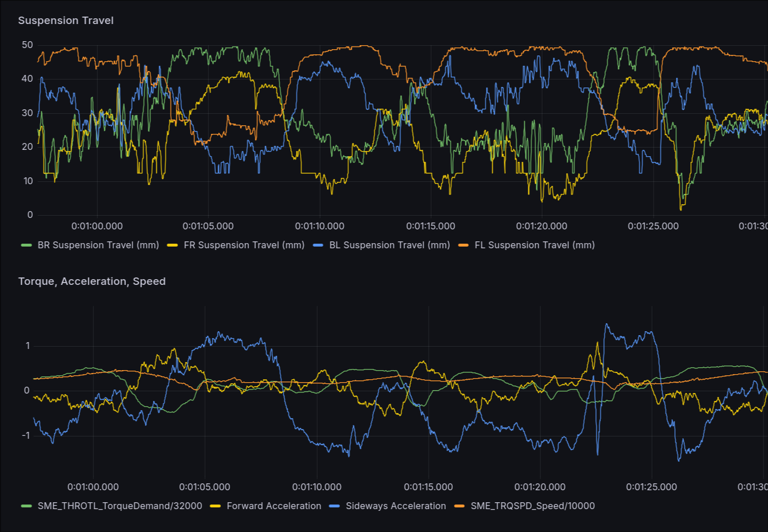Screen dimensions: 768x532
Task: Click the 0:01:10.000 mark on suspension chart
Action: tap(319, 227)
